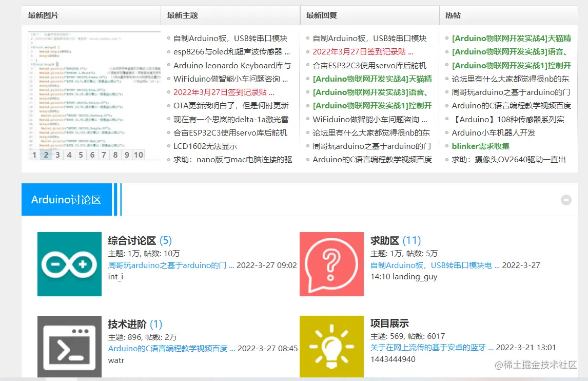Open the 求助区 forum title
The image size is (588, 381).
pos(384,240)
